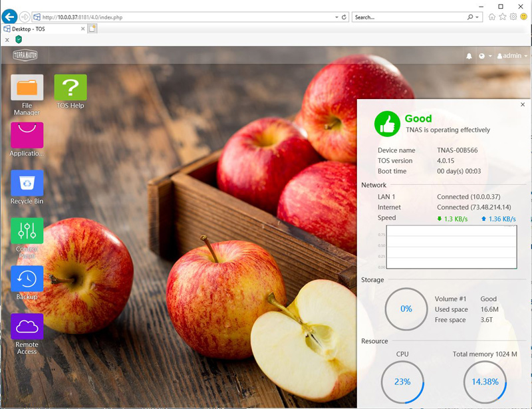The height and width of the screenshot is (409, 532).
Task: Click the storage 0% usage gauge
Action: [406, 309]
